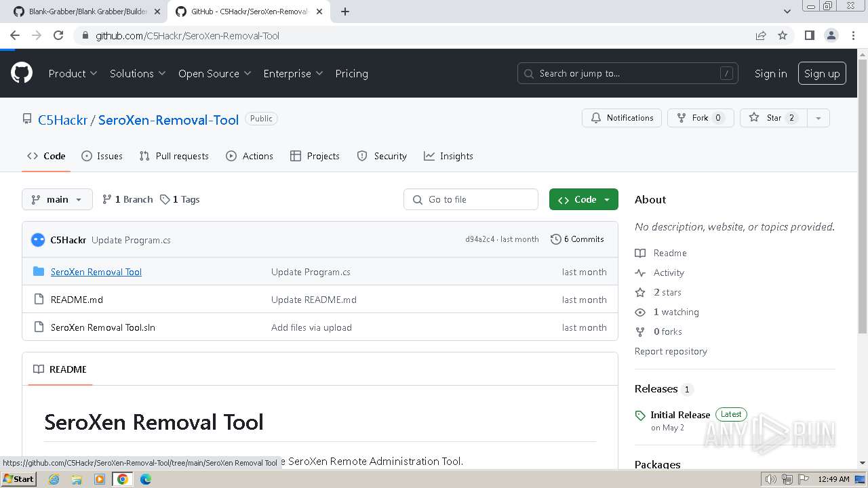The width and height of the screenshot is (868, 488).
Task: Open main branch selector dropdown
Action: (x=57, y=199)
